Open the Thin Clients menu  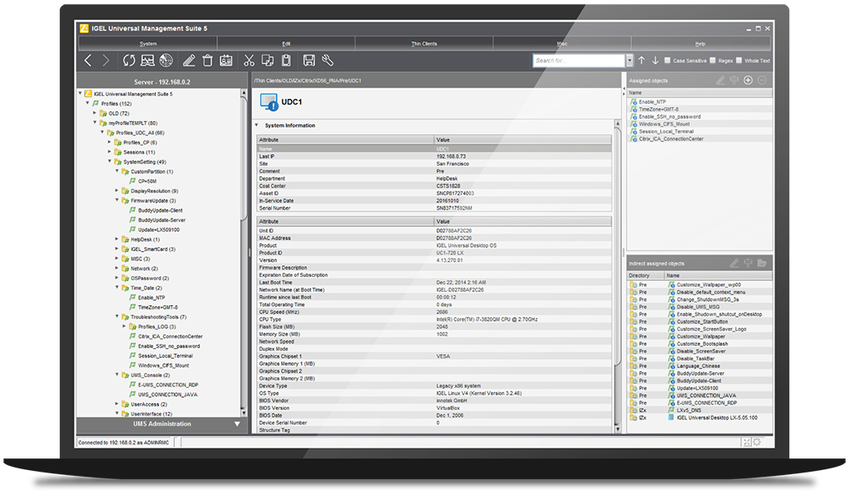pos(424,43)
